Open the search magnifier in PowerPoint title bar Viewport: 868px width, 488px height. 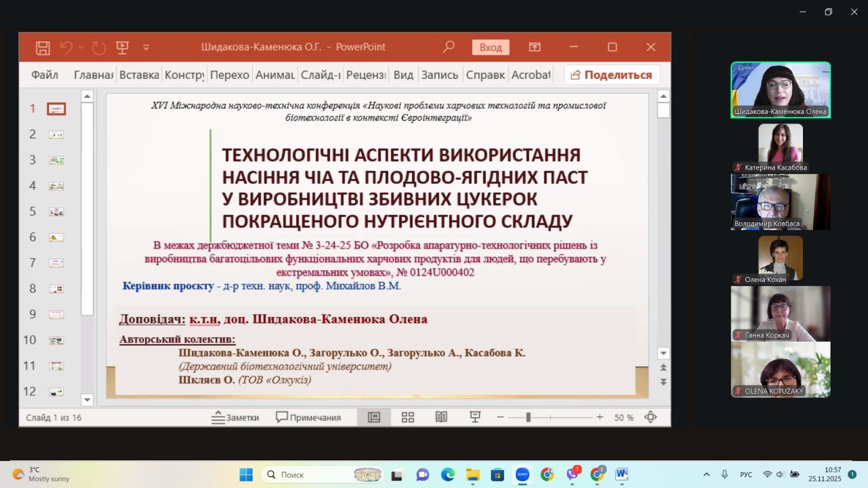(x=448, y=47)
